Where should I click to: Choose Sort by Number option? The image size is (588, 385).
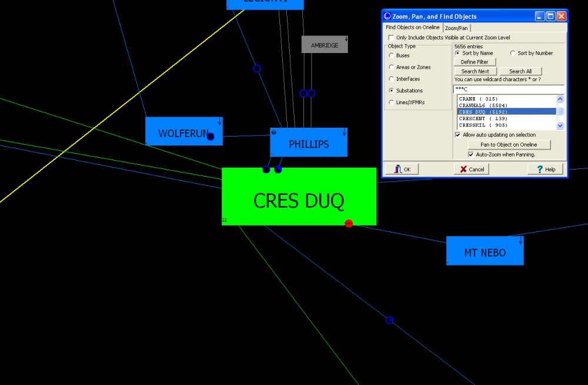click(x=513, y=53)
